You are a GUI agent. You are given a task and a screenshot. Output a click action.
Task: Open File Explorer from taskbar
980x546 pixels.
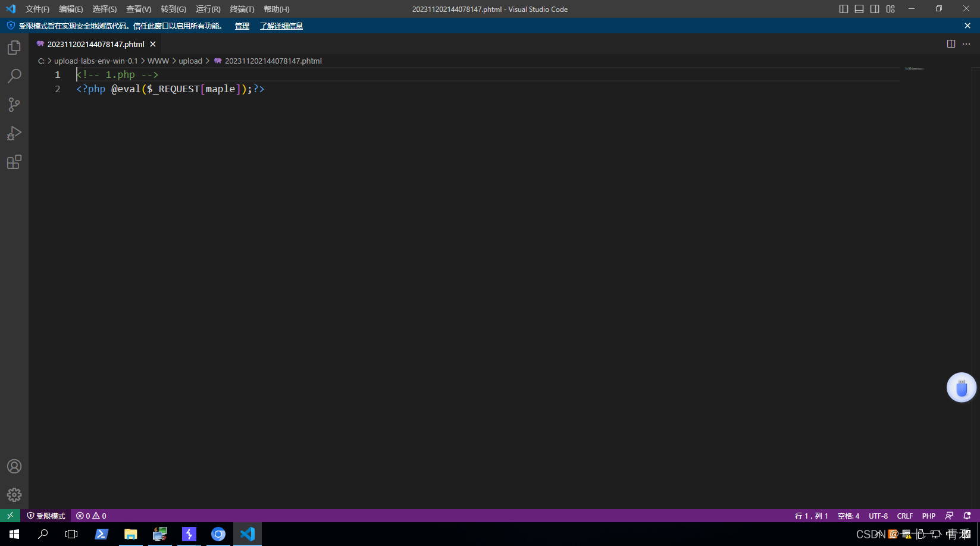tap(131, 534)
